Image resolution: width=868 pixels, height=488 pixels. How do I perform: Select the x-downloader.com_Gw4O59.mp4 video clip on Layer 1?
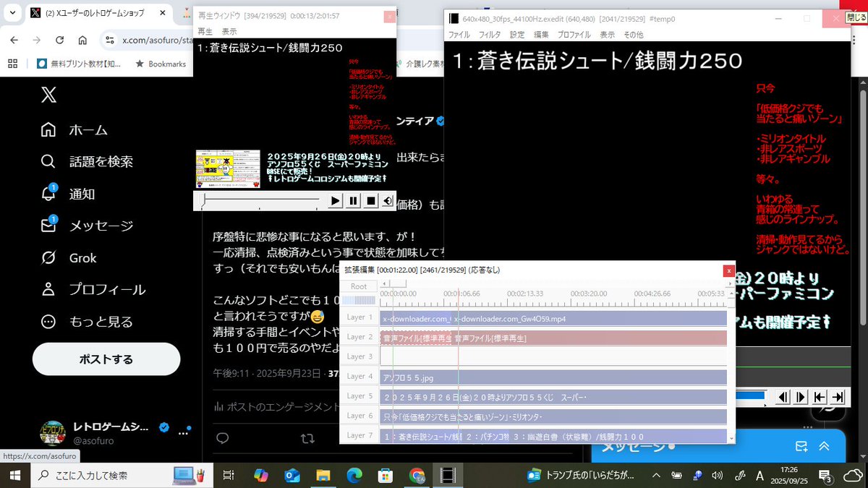590,318
